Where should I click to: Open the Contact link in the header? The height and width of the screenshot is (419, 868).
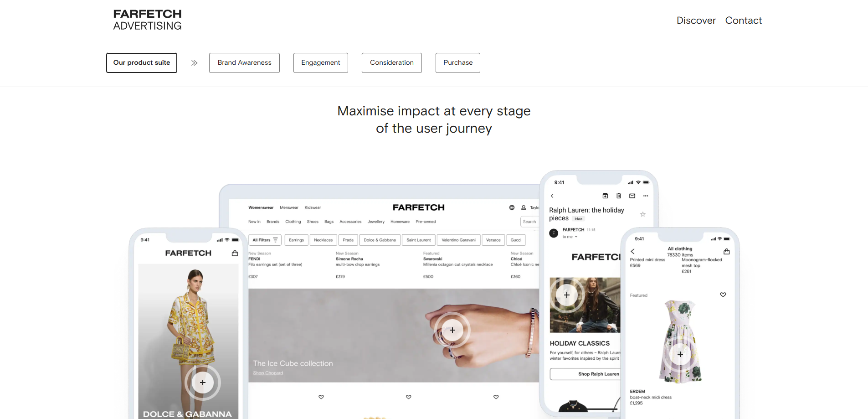point(743,21)
